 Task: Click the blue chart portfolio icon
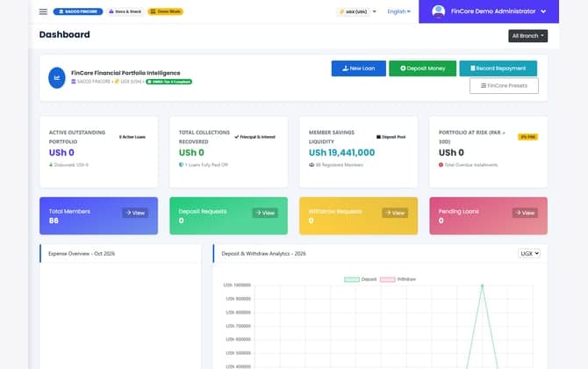point(57,77)
